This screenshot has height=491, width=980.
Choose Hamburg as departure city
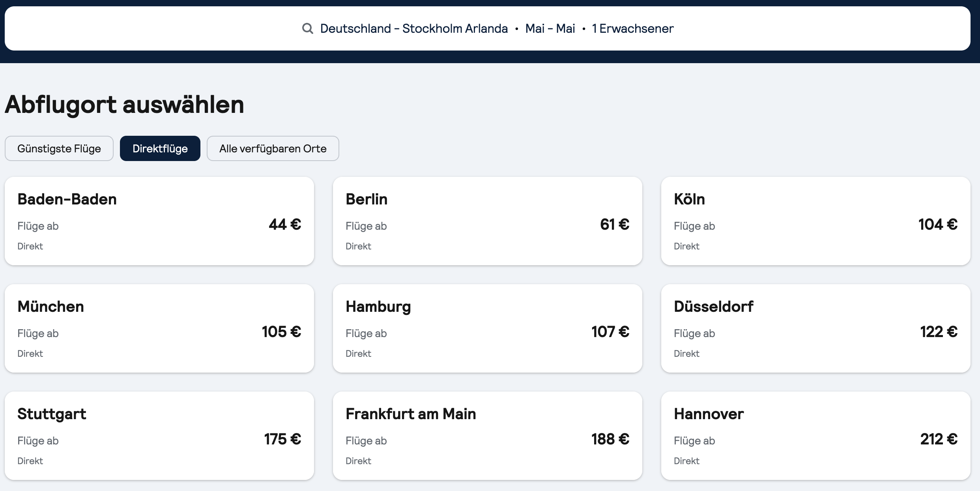tap(488, 328)
